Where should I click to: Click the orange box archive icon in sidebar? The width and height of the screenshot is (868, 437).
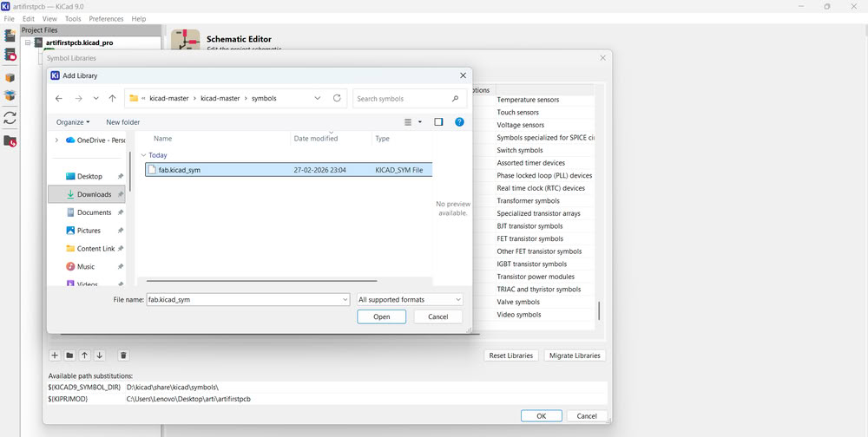coord(10,78)
